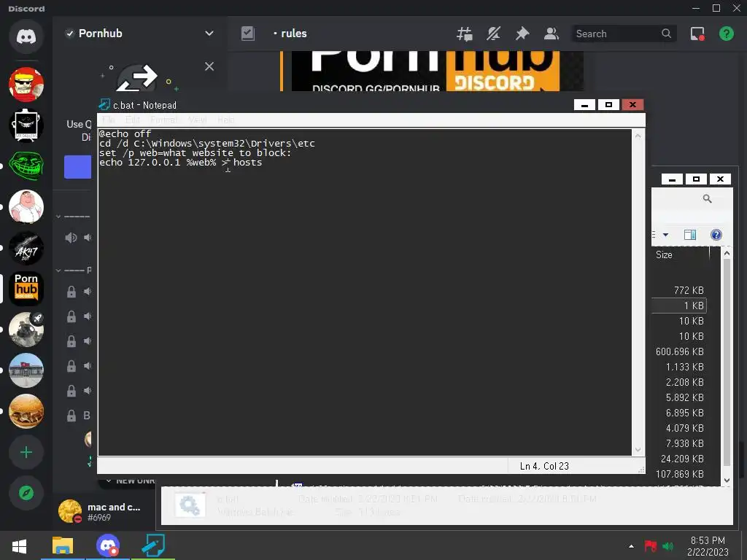Image resolution: width=747 pixels, height=560 pixels.
Task: Open the Notepad Edit menu
Action: click(133, 120)
